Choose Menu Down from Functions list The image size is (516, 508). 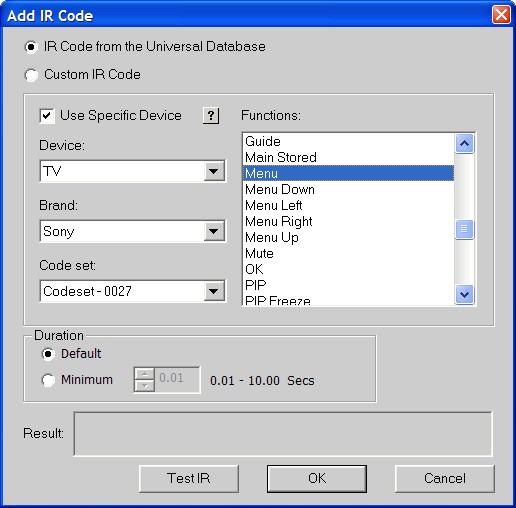coord(348,189)
